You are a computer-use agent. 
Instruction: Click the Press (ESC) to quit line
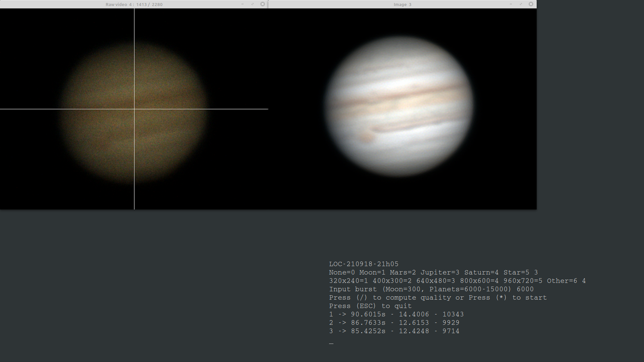pyautogui.click(x=370, y=306)
